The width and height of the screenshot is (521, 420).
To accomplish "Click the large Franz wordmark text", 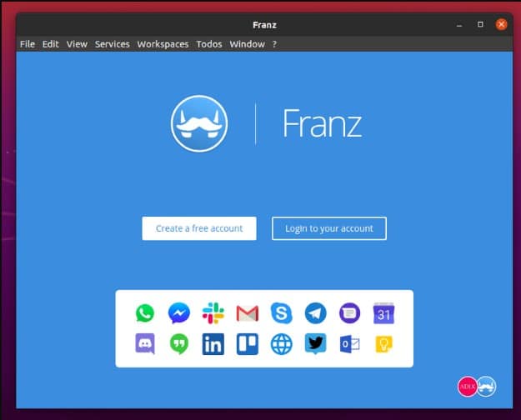I will tap(322, 123).
